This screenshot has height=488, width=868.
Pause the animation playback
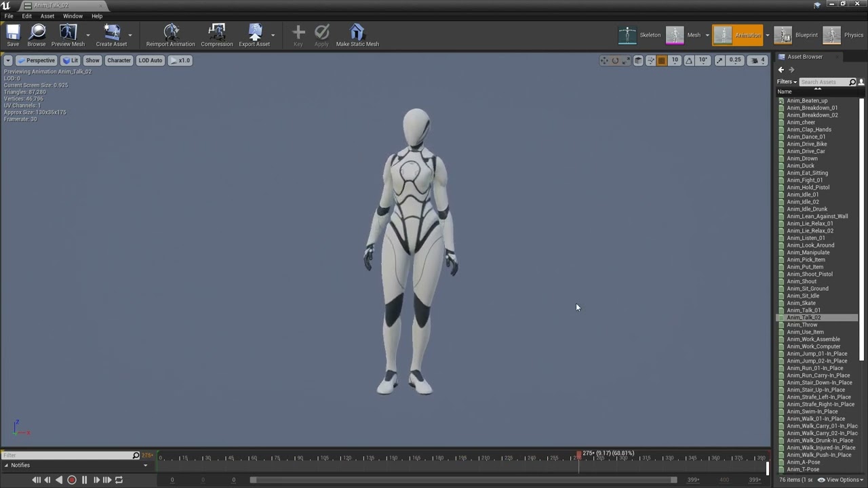point(84,480)
